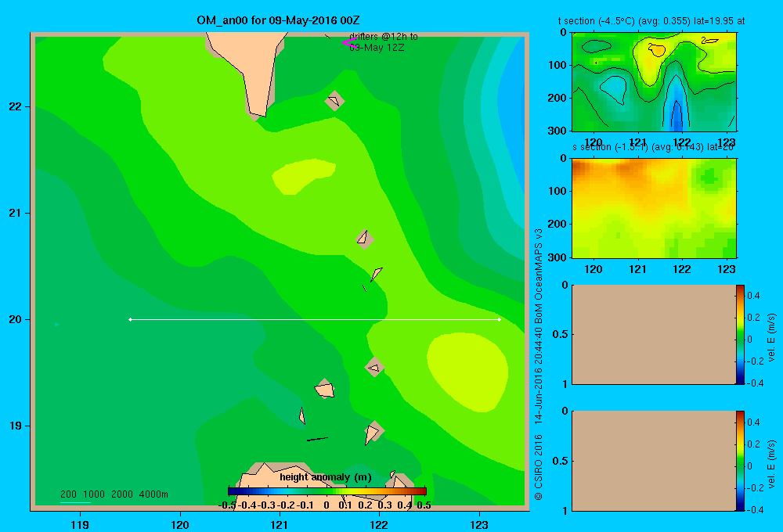Open the temperature section plot
Image resolution: width=783 pixels, height=532 pixels.
pos(654,82)
